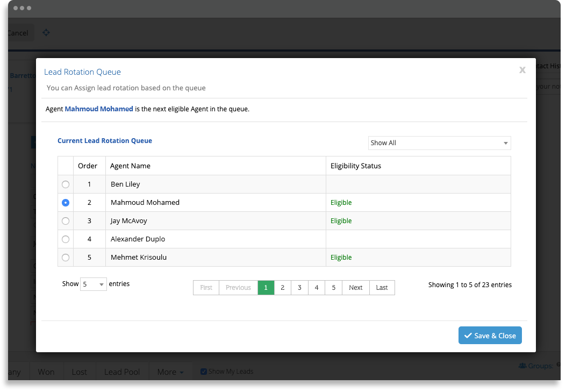Uncheck the Show My Leads checkbox

[204, 371]
